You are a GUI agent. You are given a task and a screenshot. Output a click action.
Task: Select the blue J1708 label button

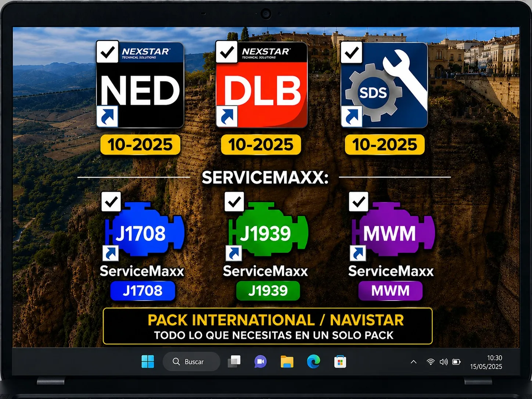pos(143,291)
